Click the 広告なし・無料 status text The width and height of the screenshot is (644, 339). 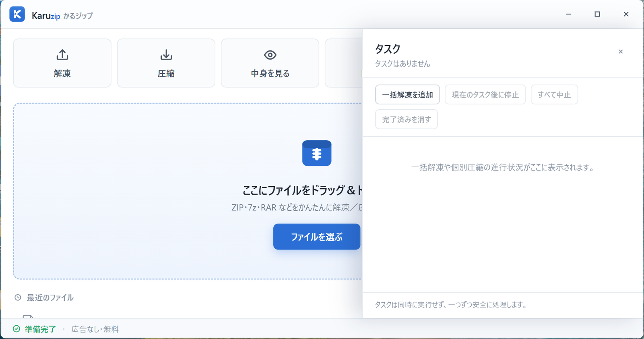coord(95,329)
